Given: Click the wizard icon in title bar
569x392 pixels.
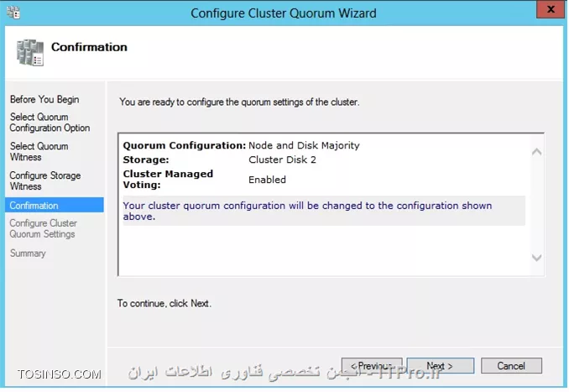Looking at the screenshot, I should tap(13, 13).
